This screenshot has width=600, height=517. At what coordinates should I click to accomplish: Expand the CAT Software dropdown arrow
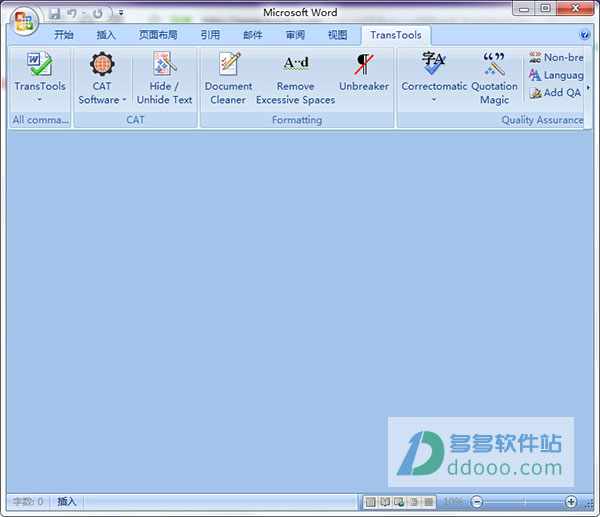tap(124, 99)
